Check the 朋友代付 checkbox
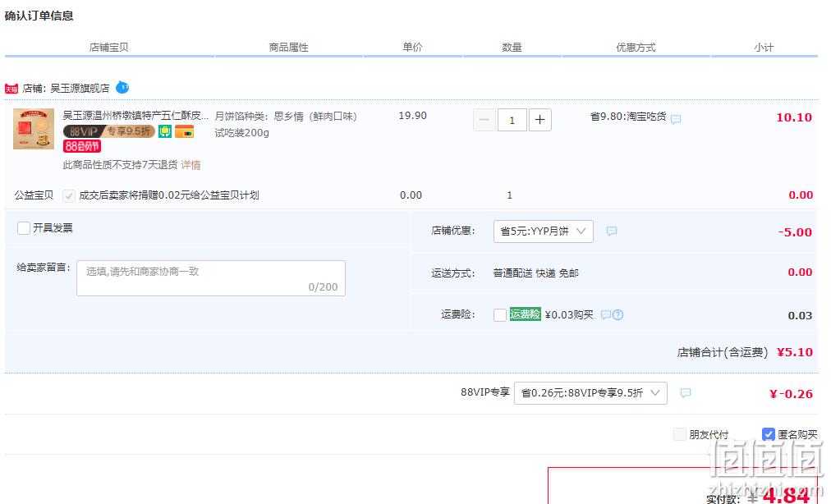Screen dimensions: 831x504 (x=680, y=434)
